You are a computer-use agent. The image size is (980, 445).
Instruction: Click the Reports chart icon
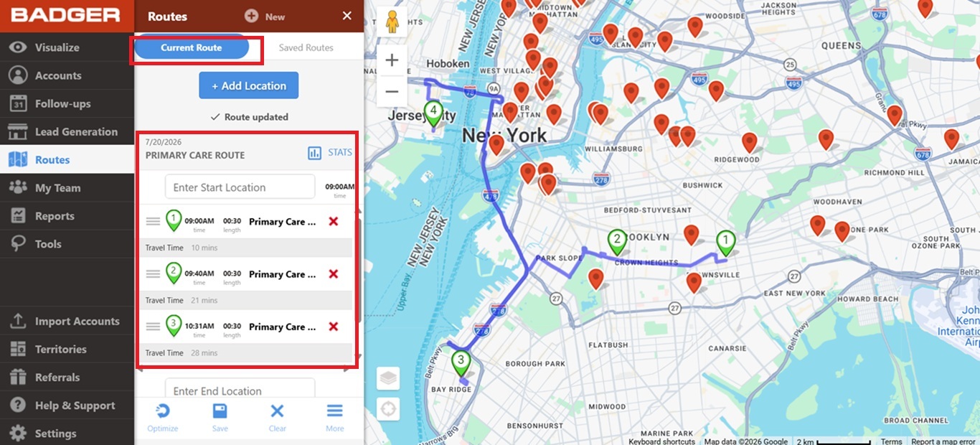18,216
